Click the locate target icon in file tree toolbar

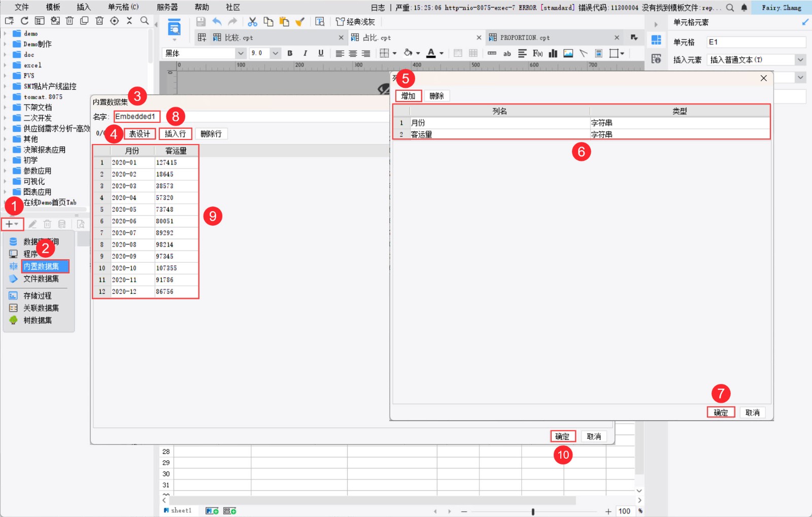point(115,21)
